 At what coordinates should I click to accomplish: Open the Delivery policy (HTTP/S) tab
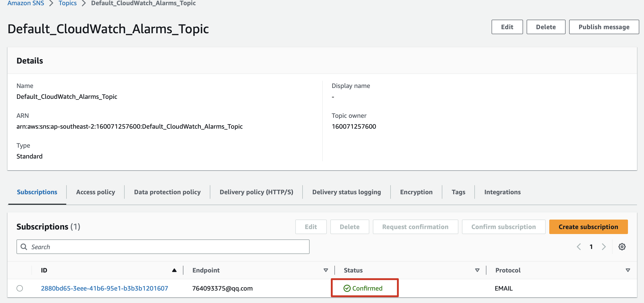256,192
